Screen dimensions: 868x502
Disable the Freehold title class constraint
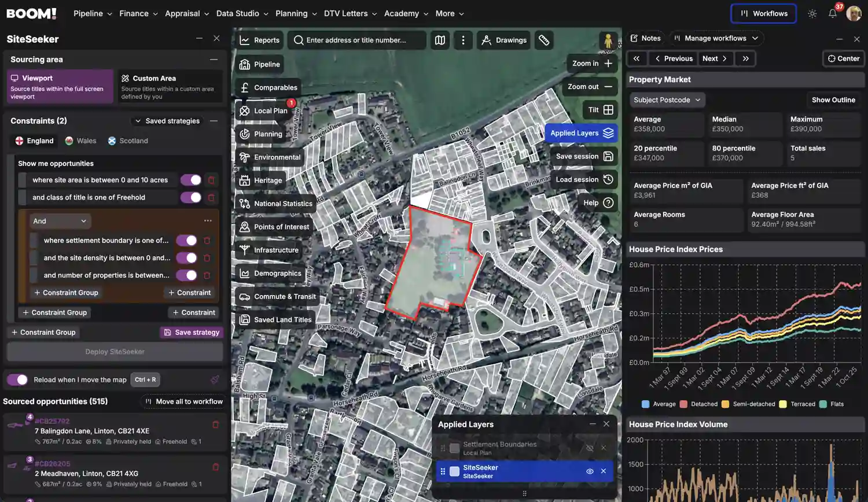[x=191, y=197]
